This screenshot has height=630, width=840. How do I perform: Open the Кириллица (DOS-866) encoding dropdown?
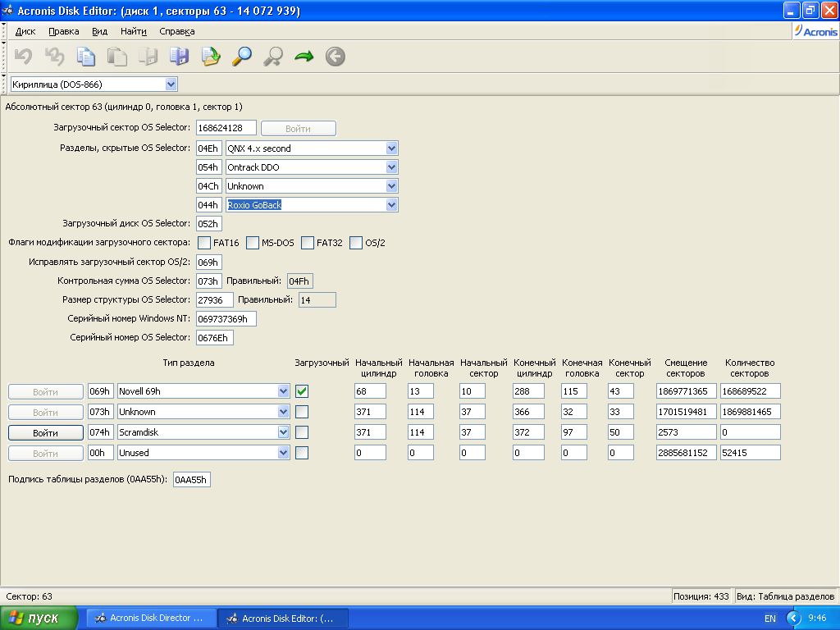(x=171, y=84)
